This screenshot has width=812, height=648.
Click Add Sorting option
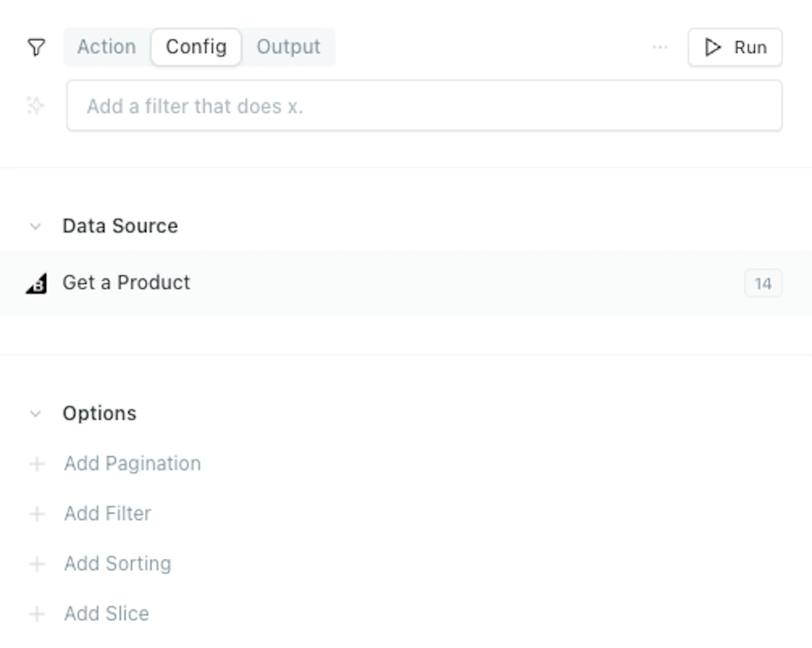tap(118, 564)
